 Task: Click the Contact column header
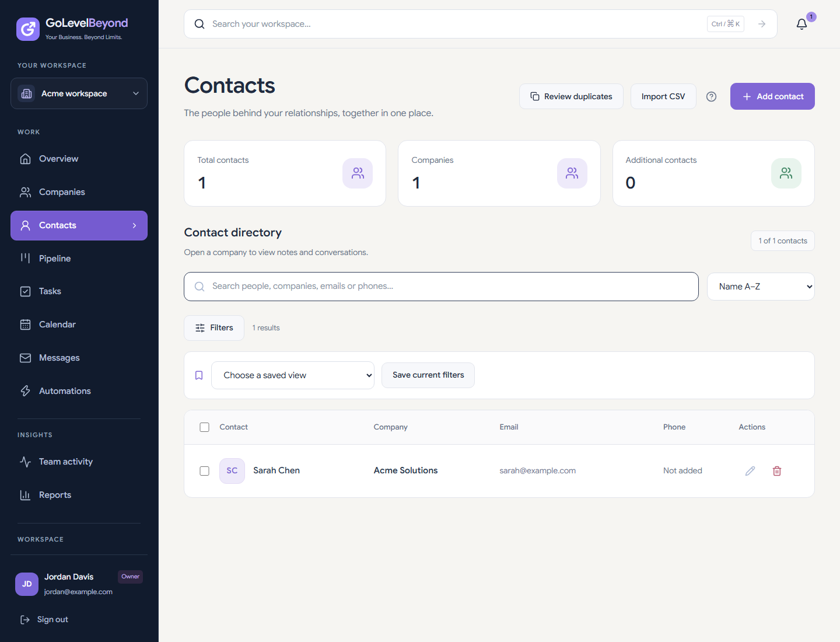pyautogui.click(x=234, y=427)
